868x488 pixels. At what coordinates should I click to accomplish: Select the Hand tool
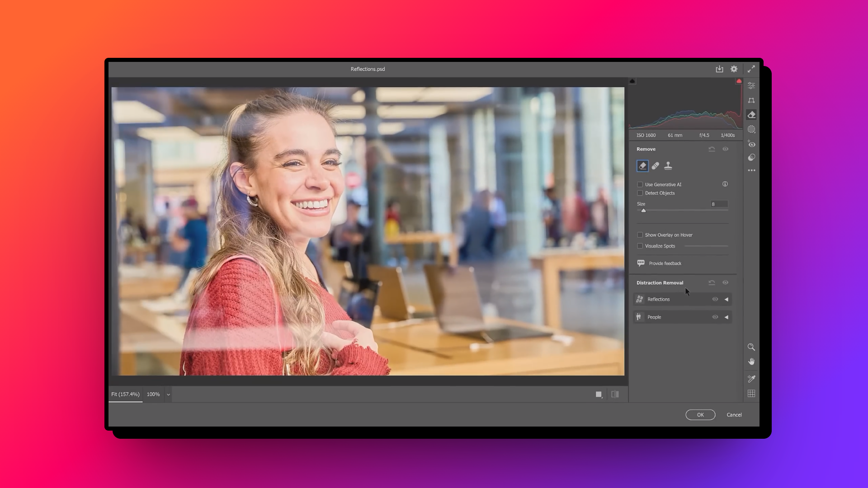751,361
